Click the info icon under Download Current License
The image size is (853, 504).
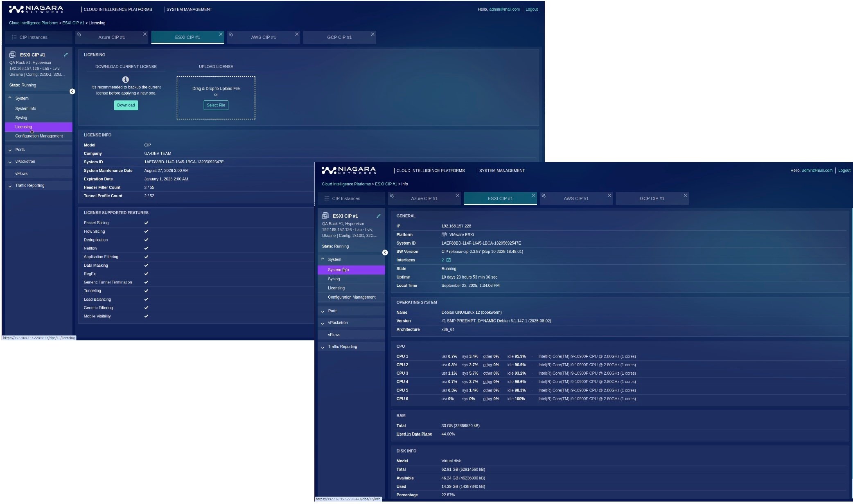coord(125,81)
